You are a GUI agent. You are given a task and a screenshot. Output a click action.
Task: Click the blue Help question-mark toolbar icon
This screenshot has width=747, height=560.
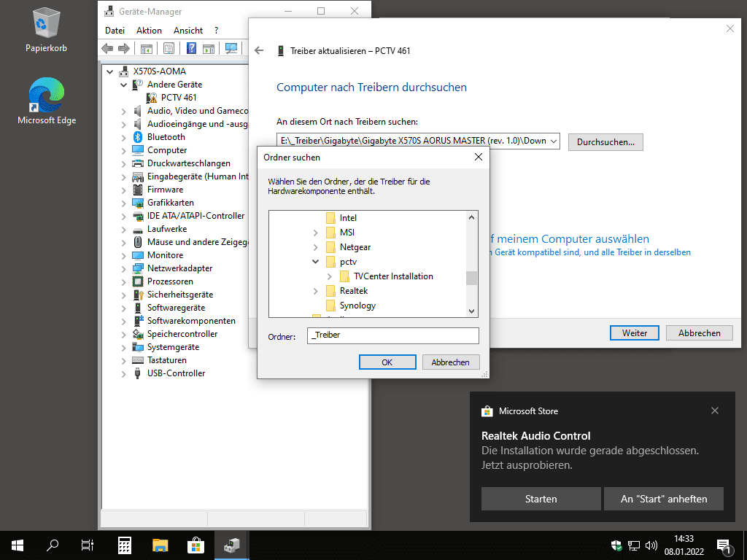click(192, 48)
